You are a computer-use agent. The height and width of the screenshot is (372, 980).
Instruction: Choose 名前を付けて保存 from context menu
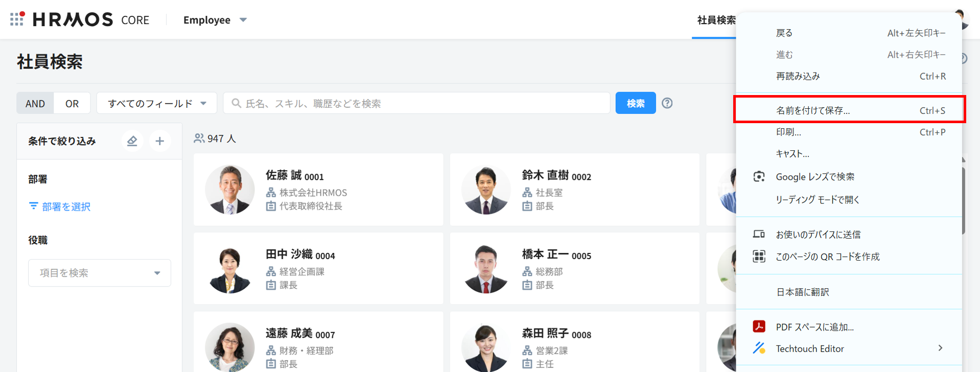point(812,110)
